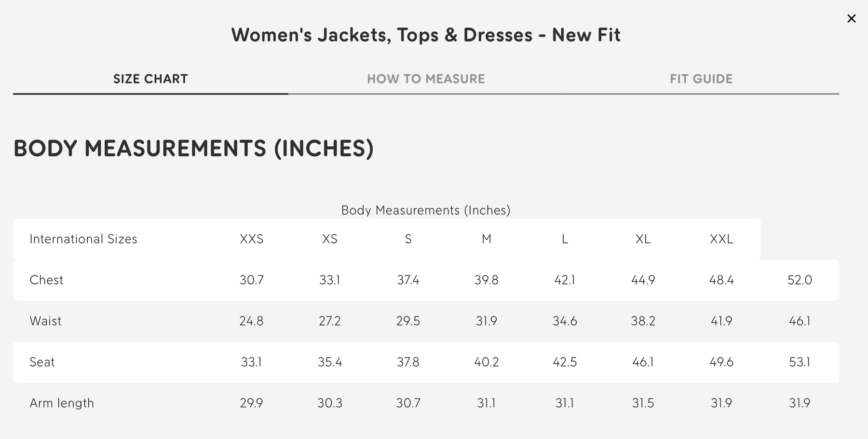The height and width of the screenshot is (439, 868).
Task: Click the L size column header
Action: [x=565, y=239]
